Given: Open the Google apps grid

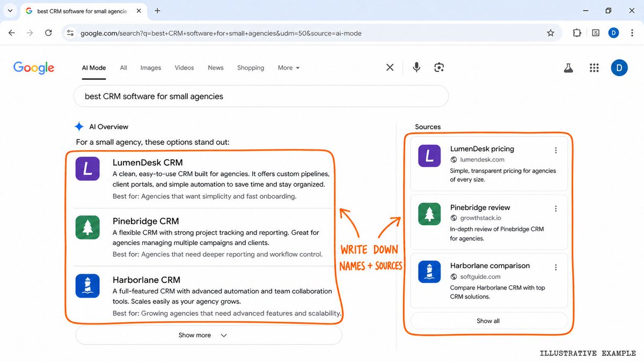Looking at the screenshot, I should tap(594, 68).
